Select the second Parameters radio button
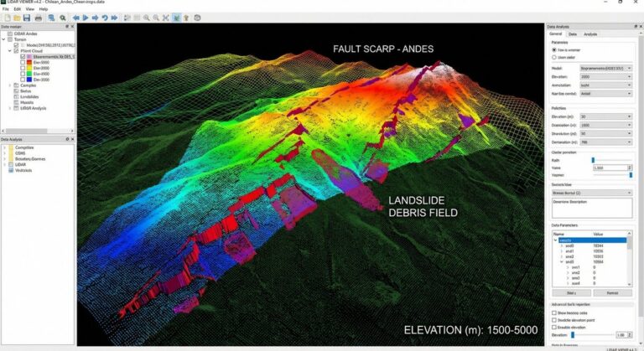This screenshot has width=644, height=351. point(554,58)
